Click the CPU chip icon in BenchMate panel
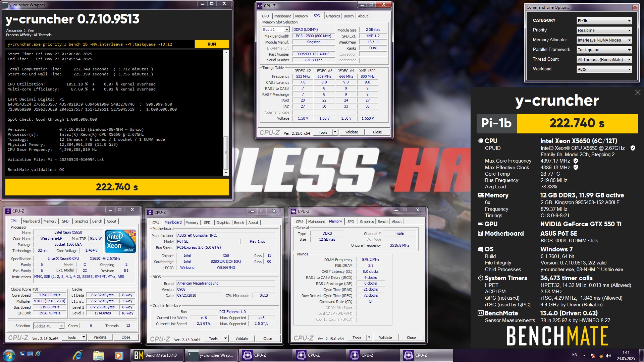Screen dimensions: 644x362 click(480, 141)
